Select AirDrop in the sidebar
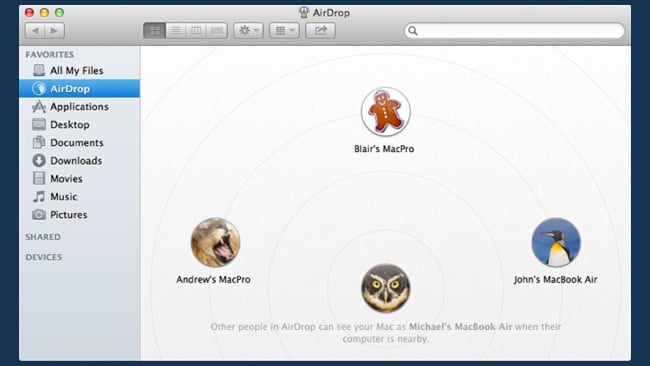650x366 pixels. pyautogui.click(x=80, y=88)
